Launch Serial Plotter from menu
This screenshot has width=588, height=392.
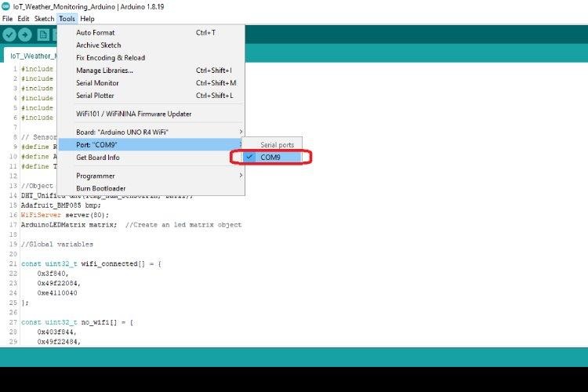[151, 96]
